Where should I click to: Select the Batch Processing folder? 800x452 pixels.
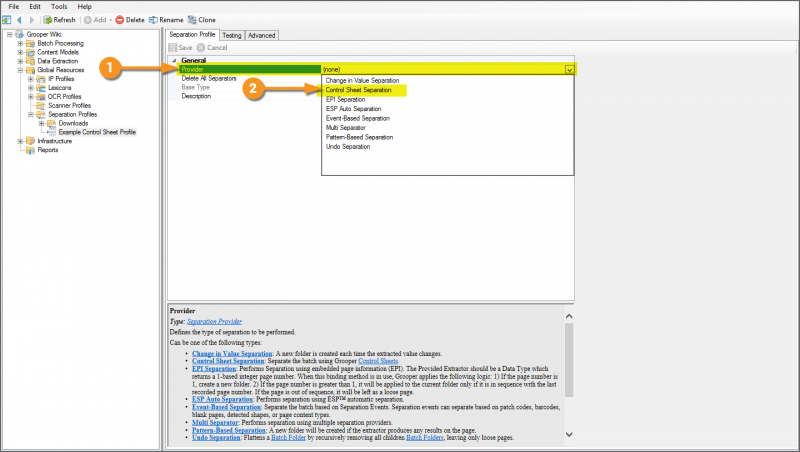point(60,43)
